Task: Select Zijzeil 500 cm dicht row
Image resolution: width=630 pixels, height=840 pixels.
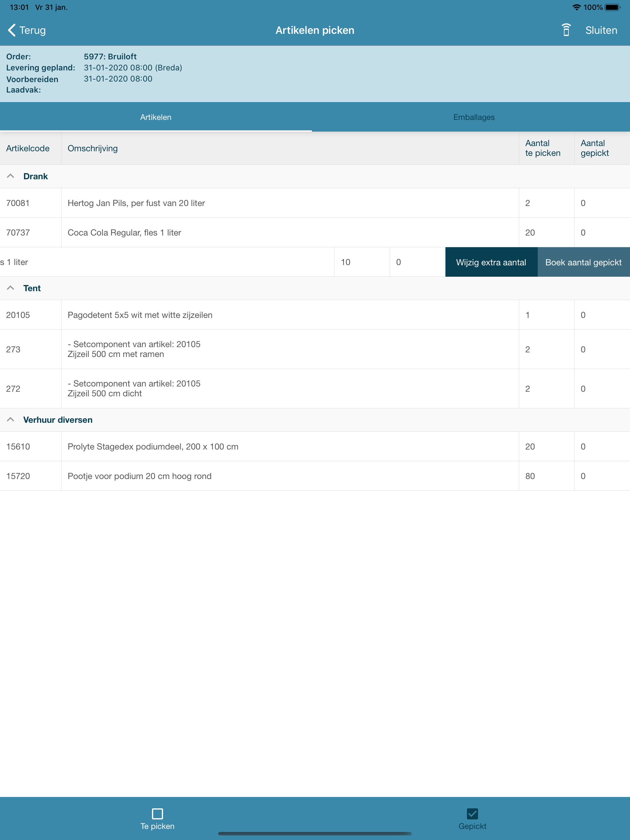Action: pos(315,388)
